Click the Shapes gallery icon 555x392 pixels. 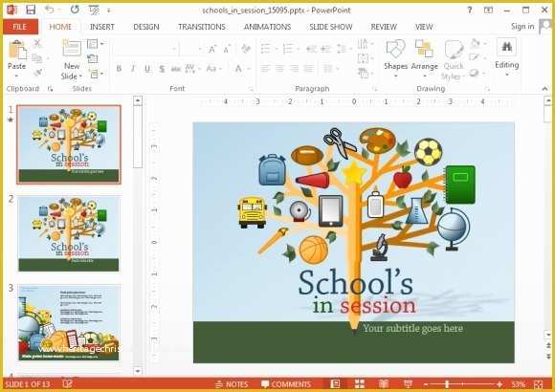coord(395,49)
